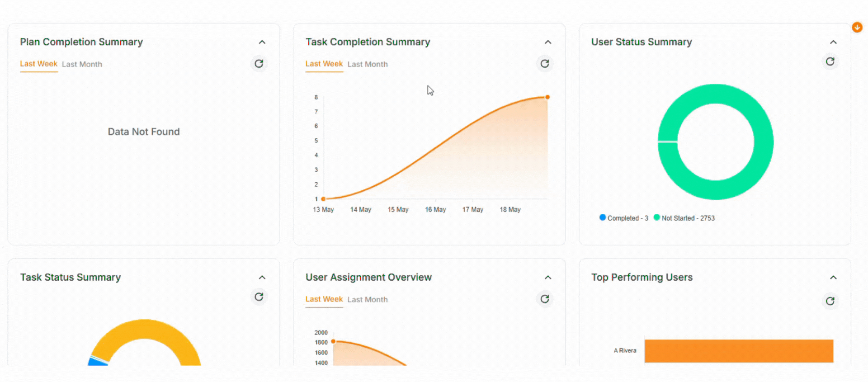Refresh the Task Status Summary card
868x382 pixels.
pyautogui.click(x=259, y=297)
